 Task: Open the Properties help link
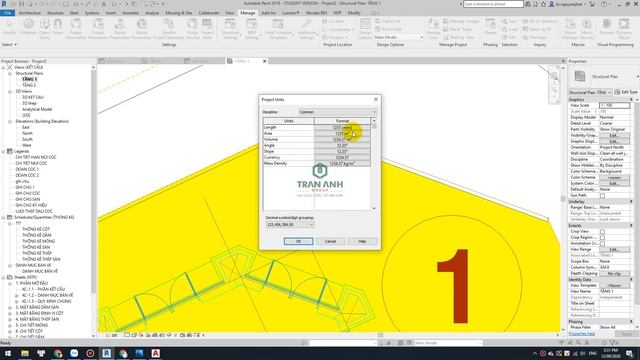pos(582,334)
